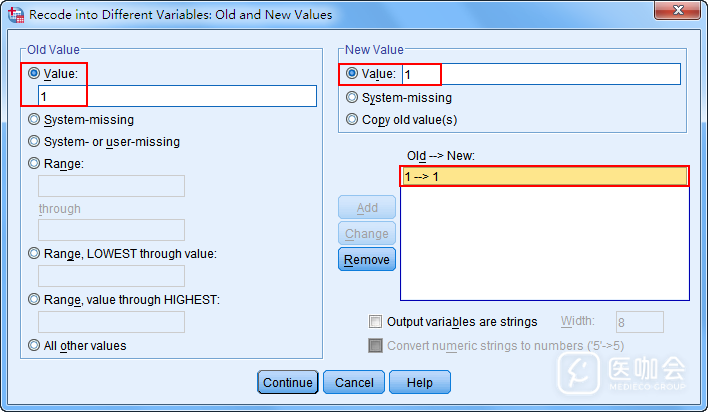Choose Range, LOWEST through value option
The image size is (708, 412).
(x=35, y=254)
